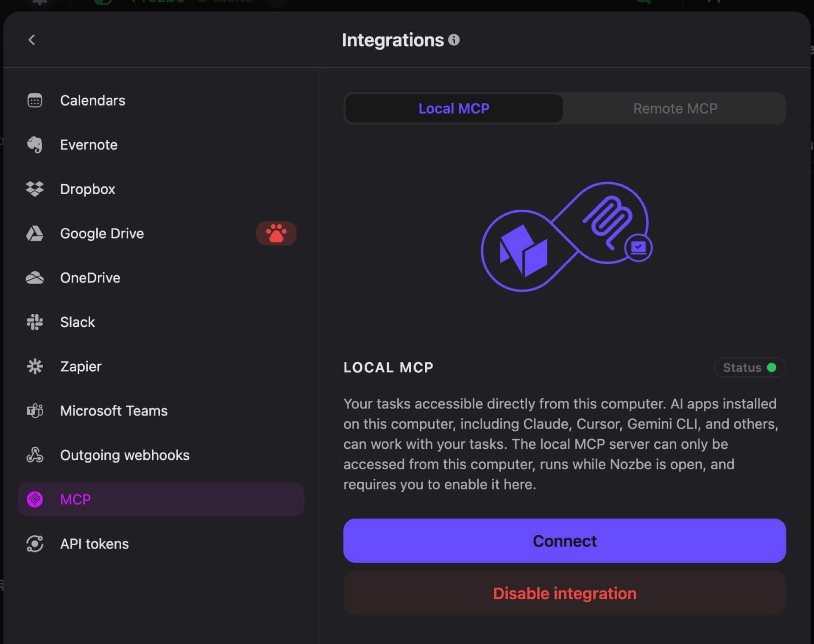The height and width of the screenshot is (644, 814).
Task: Go back with the left chevron arrow
Action: [32, 40]
